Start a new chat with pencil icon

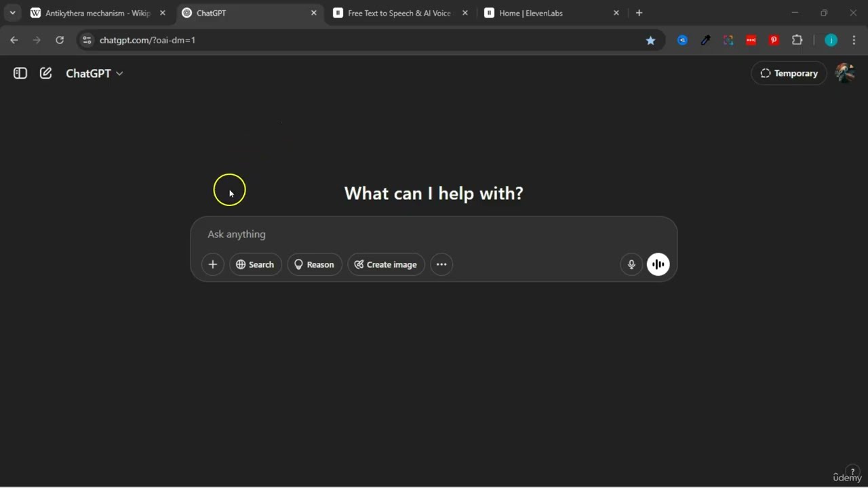45,73
